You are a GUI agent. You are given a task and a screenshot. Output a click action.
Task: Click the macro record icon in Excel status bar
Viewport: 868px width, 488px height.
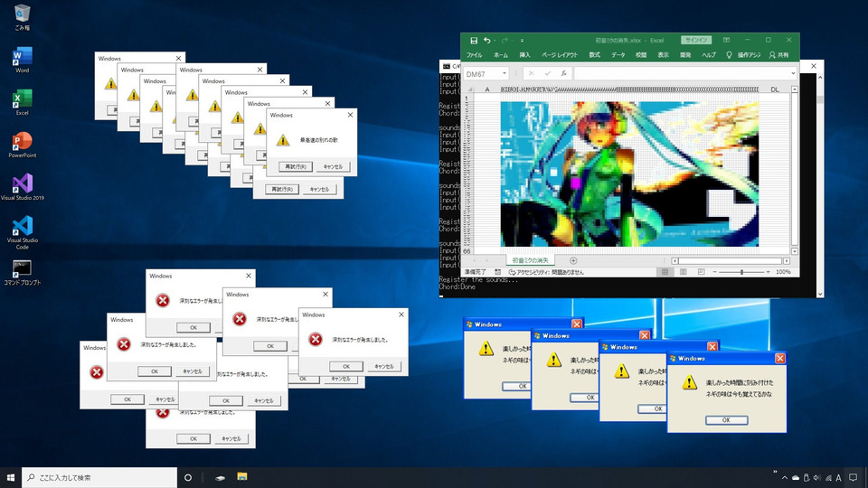point(497,272)
